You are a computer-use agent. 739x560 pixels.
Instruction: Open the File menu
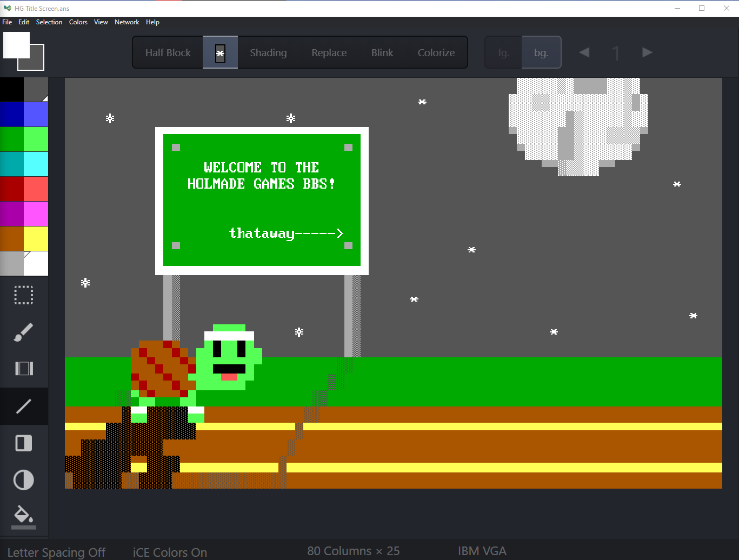(7, 22)
